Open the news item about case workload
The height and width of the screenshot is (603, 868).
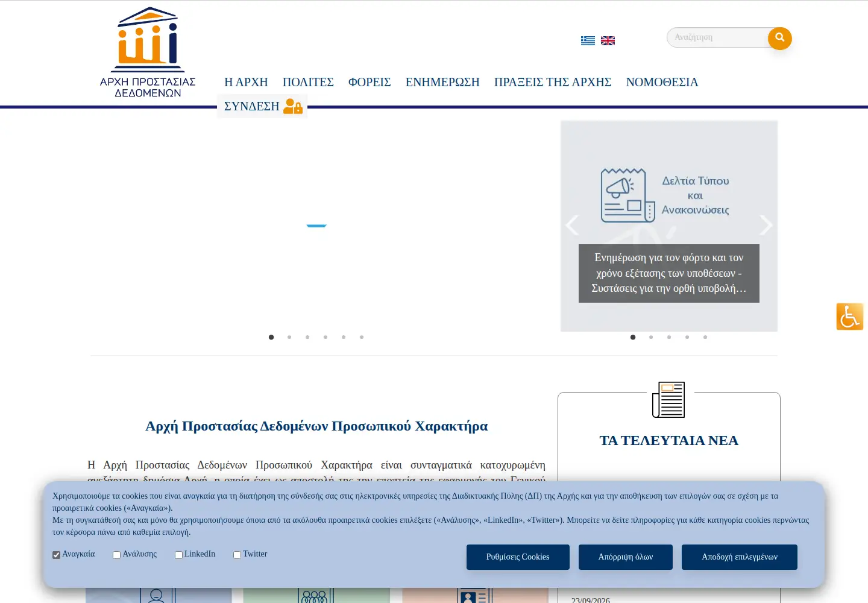point(669,273)
